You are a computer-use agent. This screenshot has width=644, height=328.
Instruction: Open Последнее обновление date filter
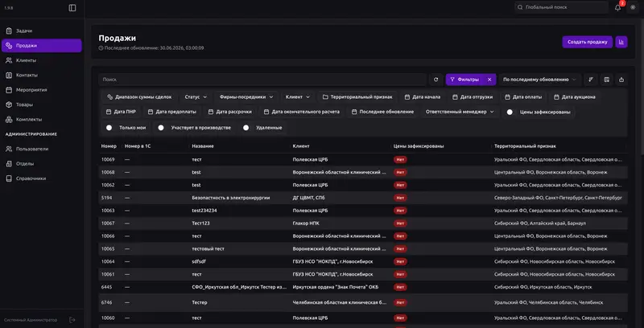(382, 112)
